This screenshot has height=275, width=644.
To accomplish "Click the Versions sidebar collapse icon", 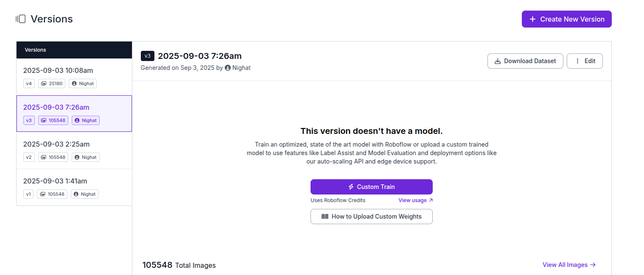I will [x=21, y=19].
